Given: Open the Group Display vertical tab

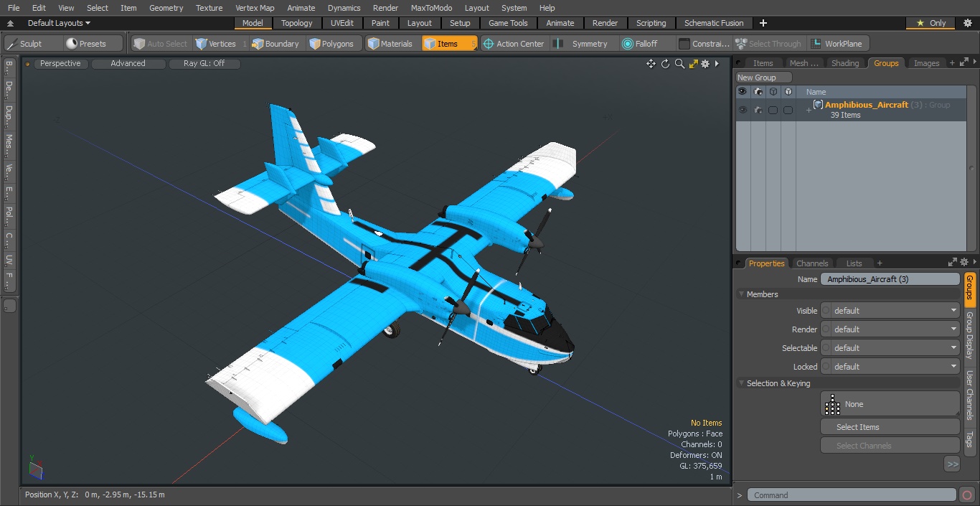Looking at the screenshot, I should coord(969,335).
